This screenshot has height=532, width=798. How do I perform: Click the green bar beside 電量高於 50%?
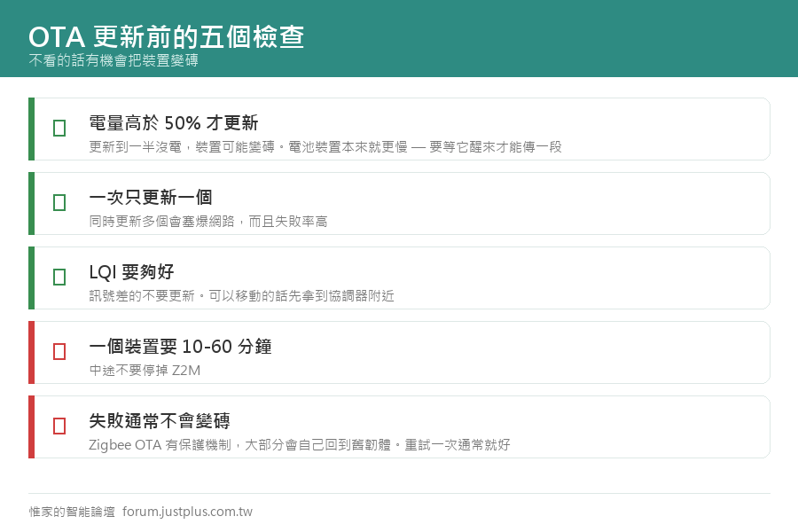click(32, 129)
